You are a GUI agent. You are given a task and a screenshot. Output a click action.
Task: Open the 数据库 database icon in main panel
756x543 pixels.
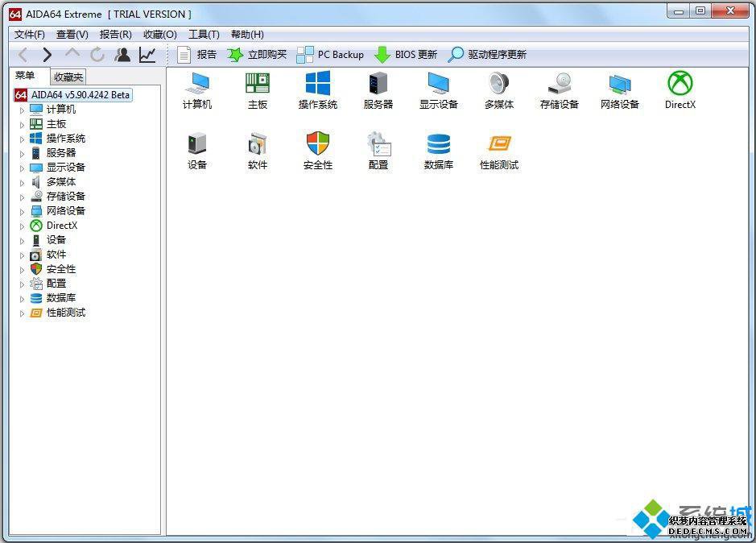438,151
